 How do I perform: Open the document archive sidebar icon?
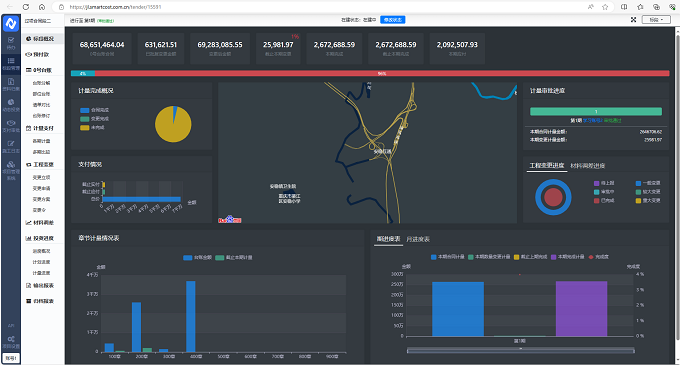pos(11,84)
